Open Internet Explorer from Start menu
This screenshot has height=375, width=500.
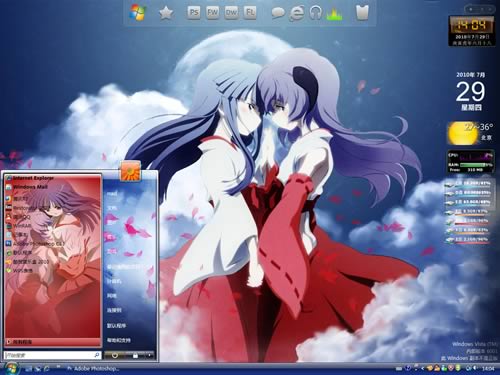tap(30, 178)
